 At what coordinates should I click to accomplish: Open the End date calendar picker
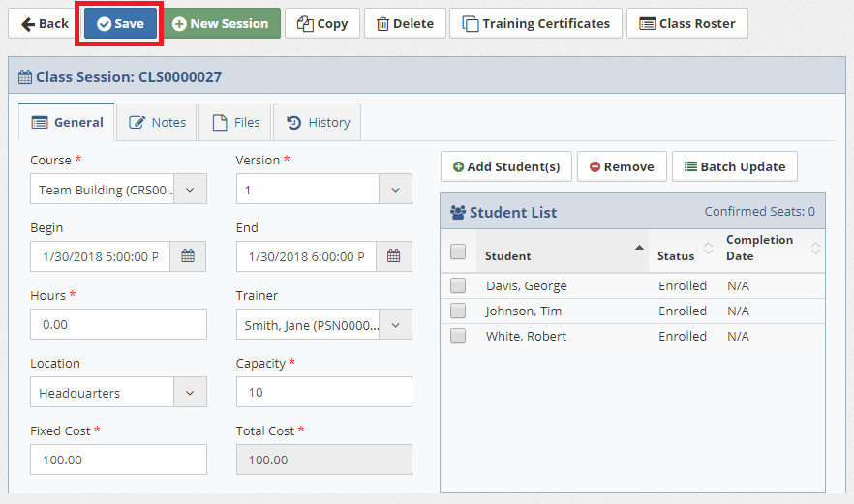coord(394,256)
